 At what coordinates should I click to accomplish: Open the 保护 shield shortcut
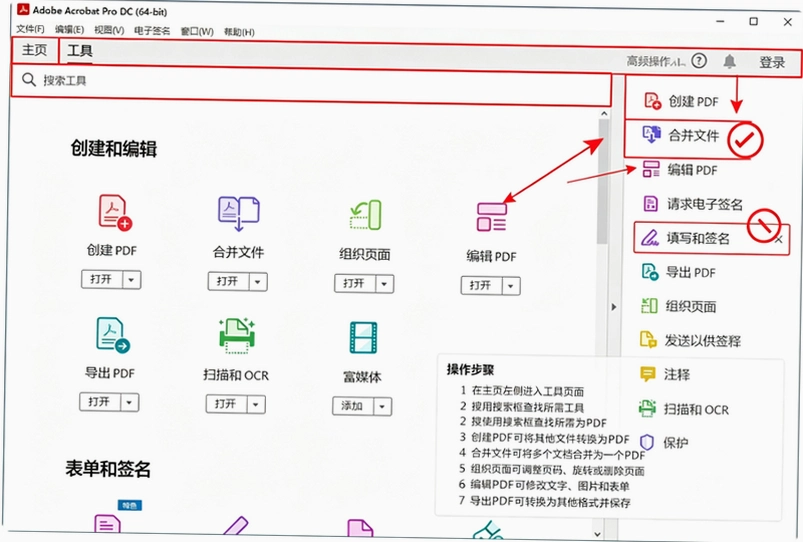click(x=664, y=443)
